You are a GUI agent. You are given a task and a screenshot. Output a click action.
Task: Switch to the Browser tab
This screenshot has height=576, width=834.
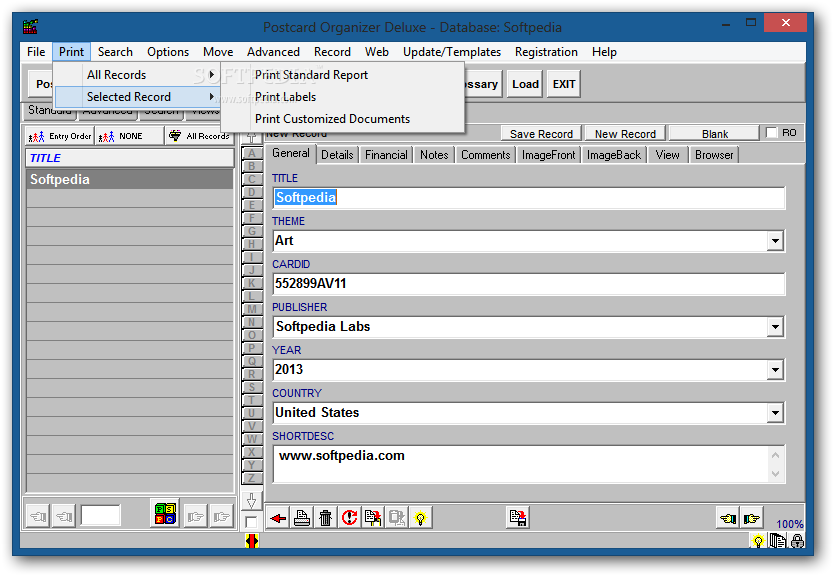point(714,155)
